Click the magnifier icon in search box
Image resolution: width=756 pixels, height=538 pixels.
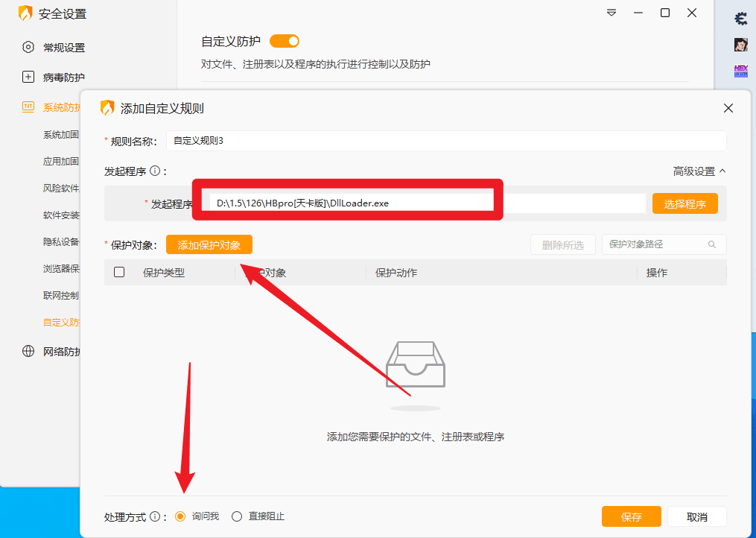click(x=712, y=244)
